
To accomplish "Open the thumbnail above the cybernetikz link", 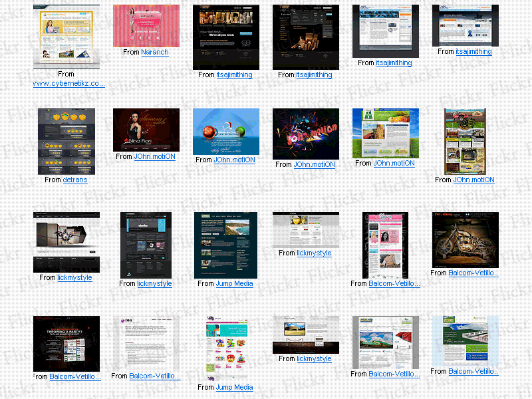I will 66,37.
